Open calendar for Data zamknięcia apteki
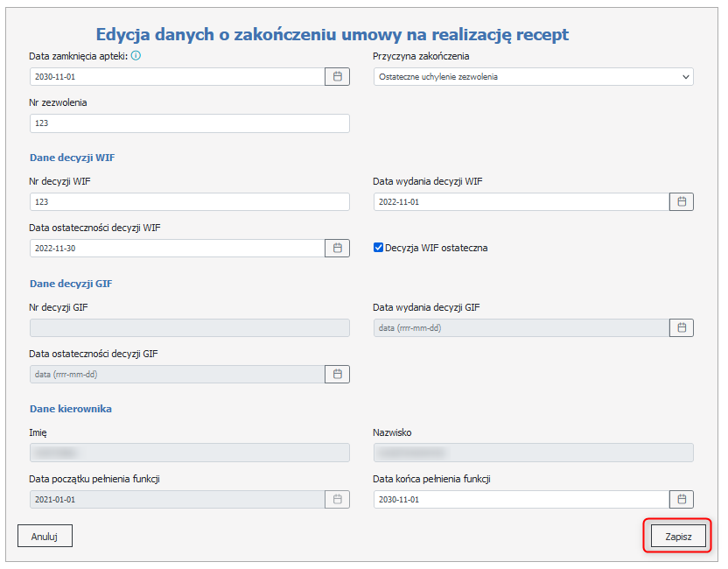 pos(338,77)
